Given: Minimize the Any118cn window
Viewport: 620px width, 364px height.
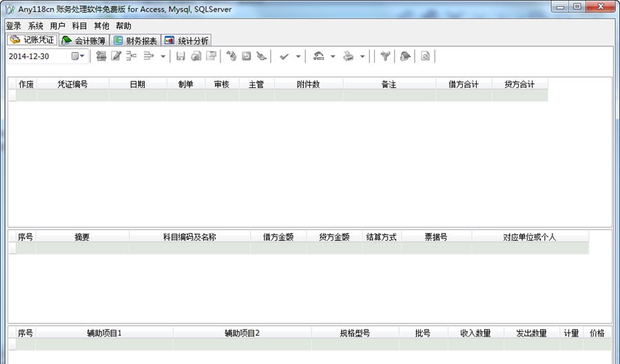Looking at the screenshot, I should 560,6.
